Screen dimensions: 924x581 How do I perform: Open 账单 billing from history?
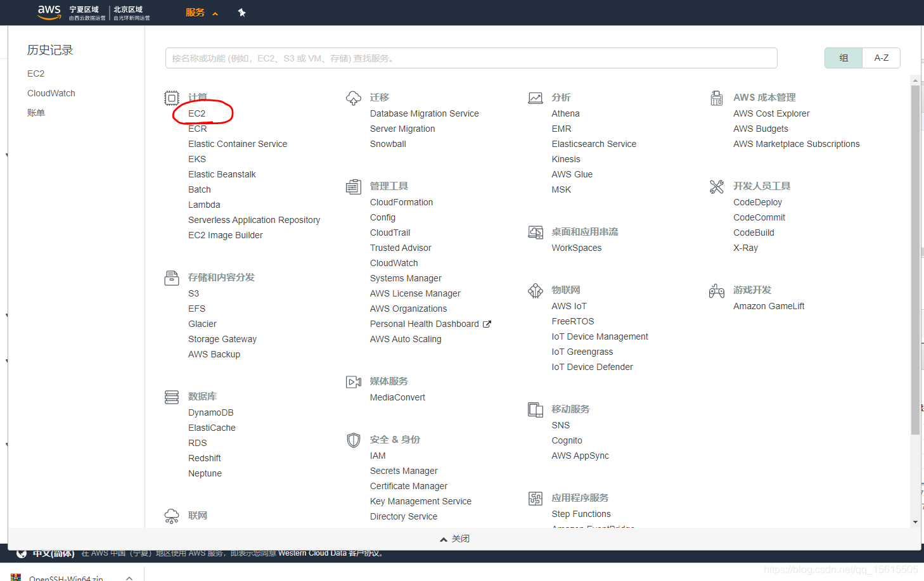36,113
